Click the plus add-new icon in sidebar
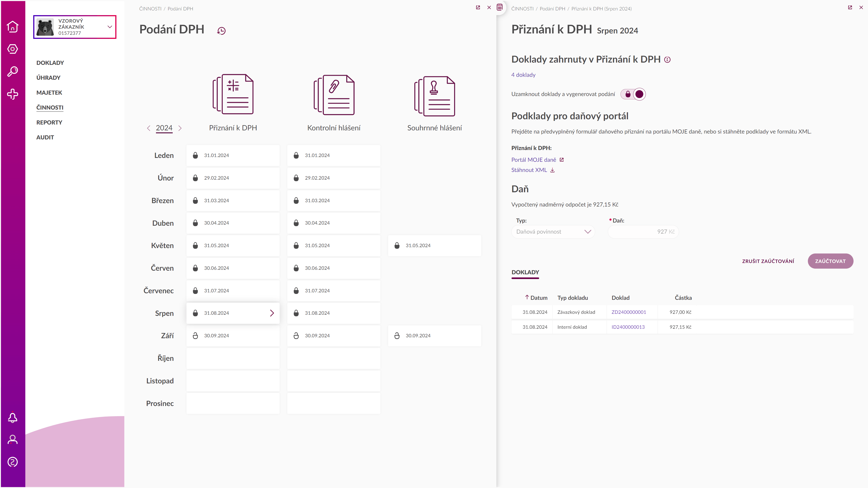 point(12,94)
